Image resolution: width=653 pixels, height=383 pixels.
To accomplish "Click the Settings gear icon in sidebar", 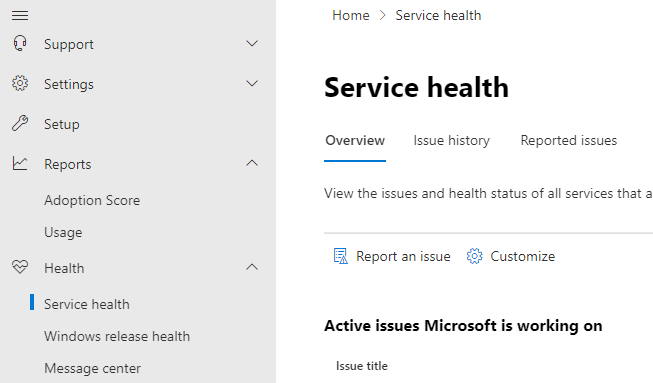I will coord(20,83).
